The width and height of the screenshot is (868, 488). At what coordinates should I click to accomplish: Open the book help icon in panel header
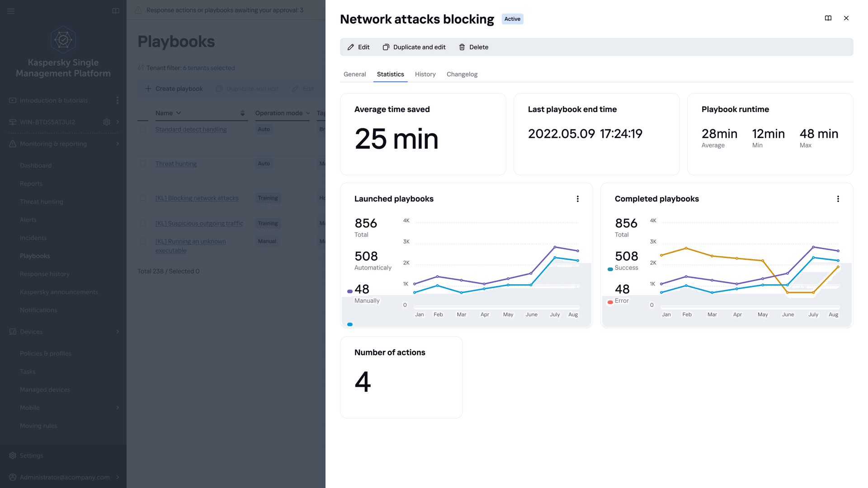tap(828, 18)
